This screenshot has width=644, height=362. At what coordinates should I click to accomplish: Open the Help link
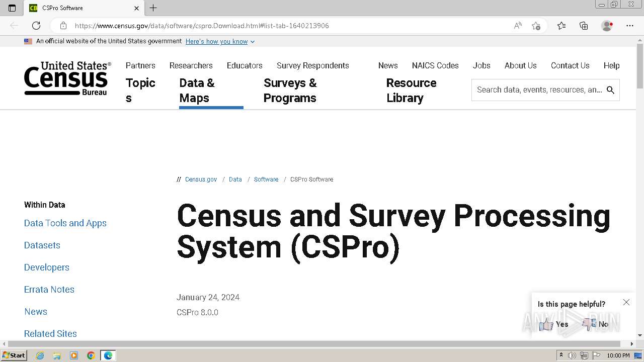point(612,65)
